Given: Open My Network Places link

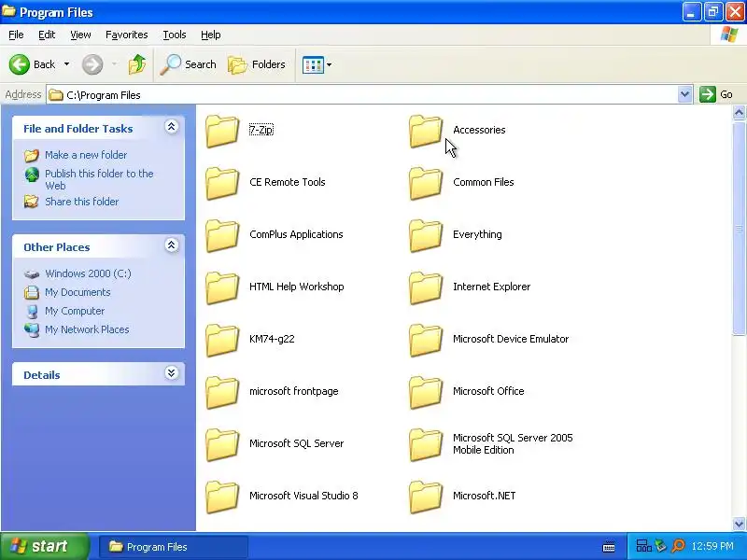Looking at the screenshot, I should click(x=87, y=329).
